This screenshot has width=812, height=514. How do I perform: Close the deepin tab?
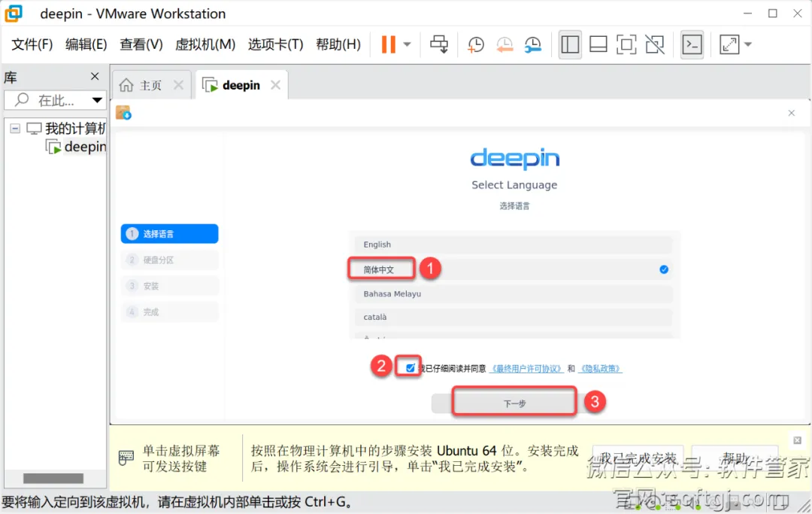point(275,85)
